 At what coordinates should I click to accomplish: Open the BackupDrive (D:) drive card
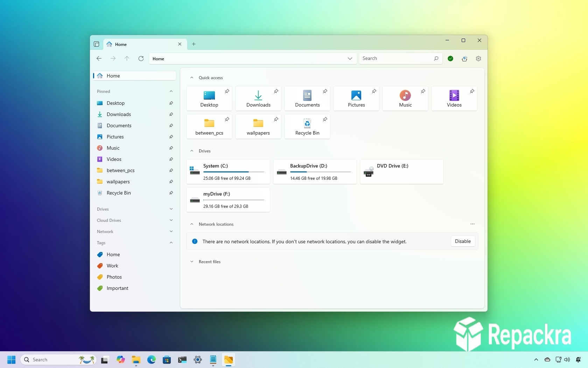tap(315, 172)
